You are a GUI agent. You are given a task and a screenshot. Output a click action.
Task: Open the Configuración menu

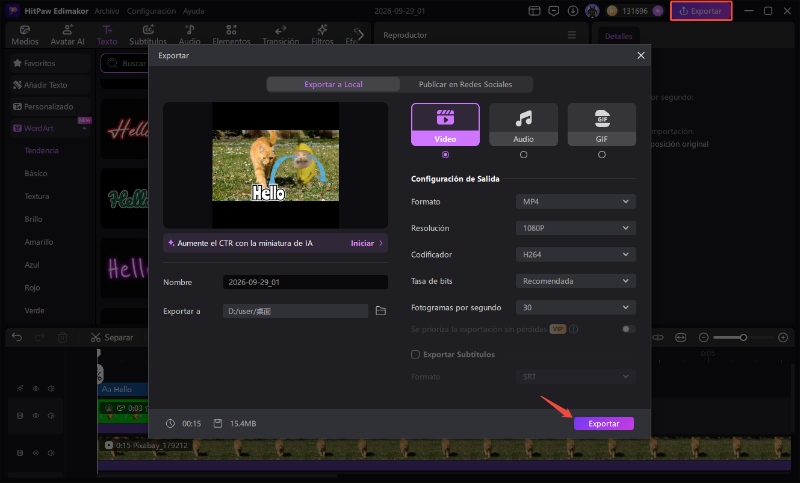151,11
